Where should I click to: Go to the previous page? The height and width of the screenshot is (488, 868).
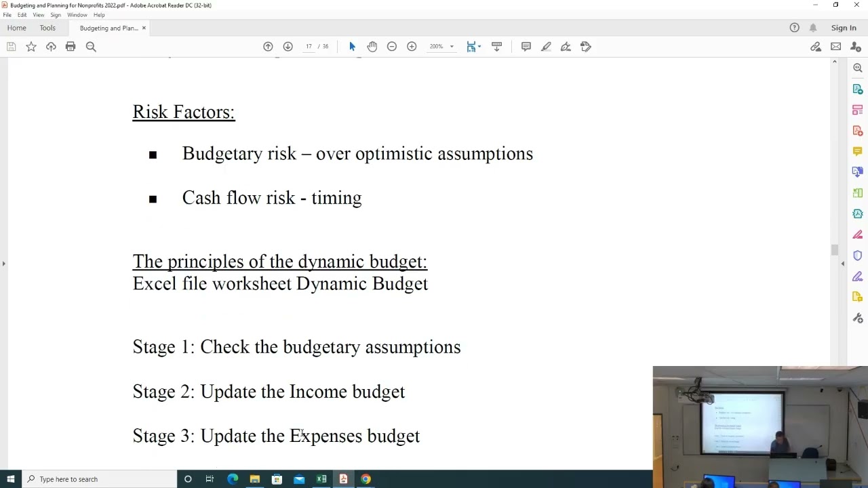[268, 47]
